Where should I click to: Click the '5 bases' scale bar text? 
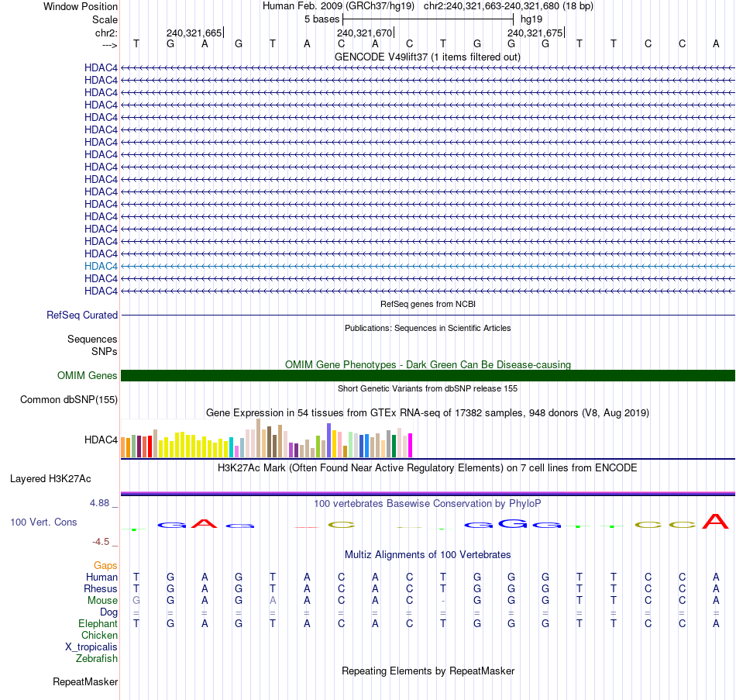tap(322, 19)
